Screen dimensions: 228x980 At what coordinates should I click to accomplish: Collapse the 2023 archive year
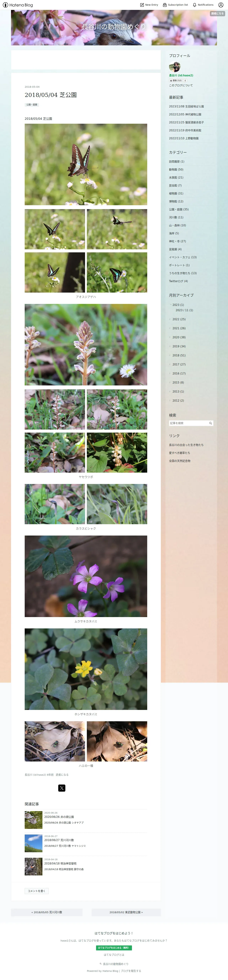(170, 305)
